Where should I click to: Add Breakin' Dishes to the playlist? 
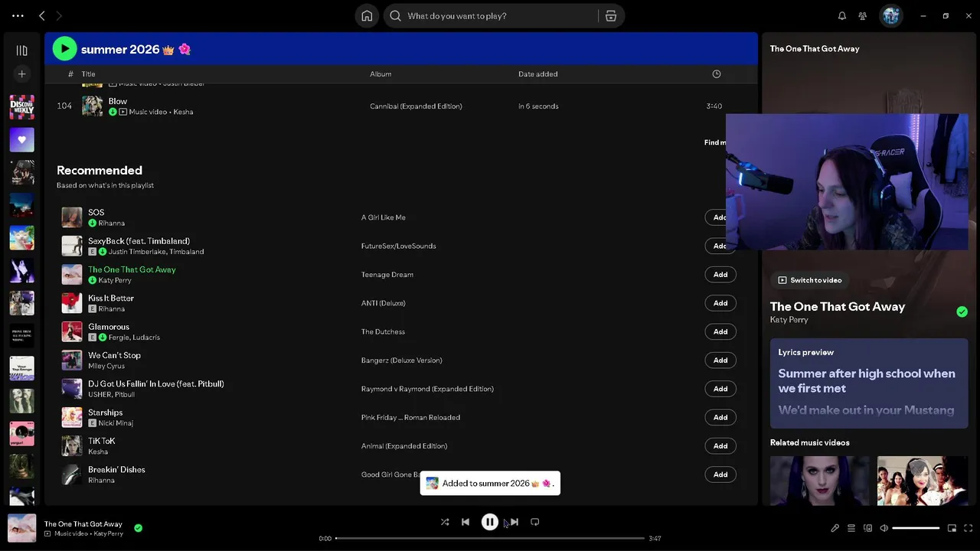[720, 474]
